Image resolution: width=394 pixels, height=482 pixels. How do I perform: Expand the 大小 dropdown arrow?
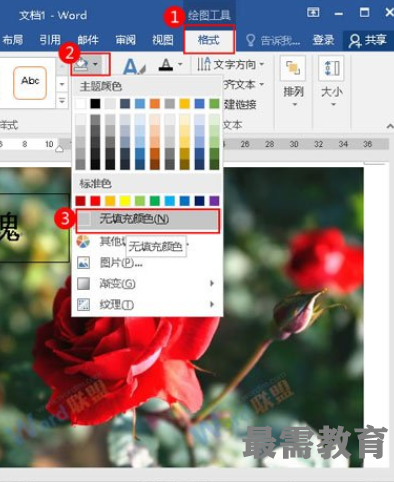[333, 105]
